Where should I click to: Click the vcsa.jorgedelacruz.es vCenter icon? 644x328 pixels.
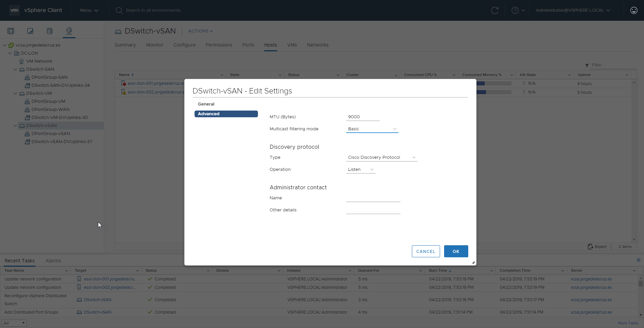[x=11, y=45]
